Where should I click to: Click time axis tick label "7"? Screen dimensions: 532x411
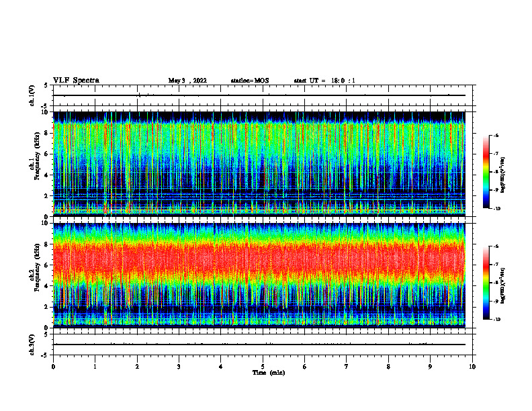coord(347,367)
